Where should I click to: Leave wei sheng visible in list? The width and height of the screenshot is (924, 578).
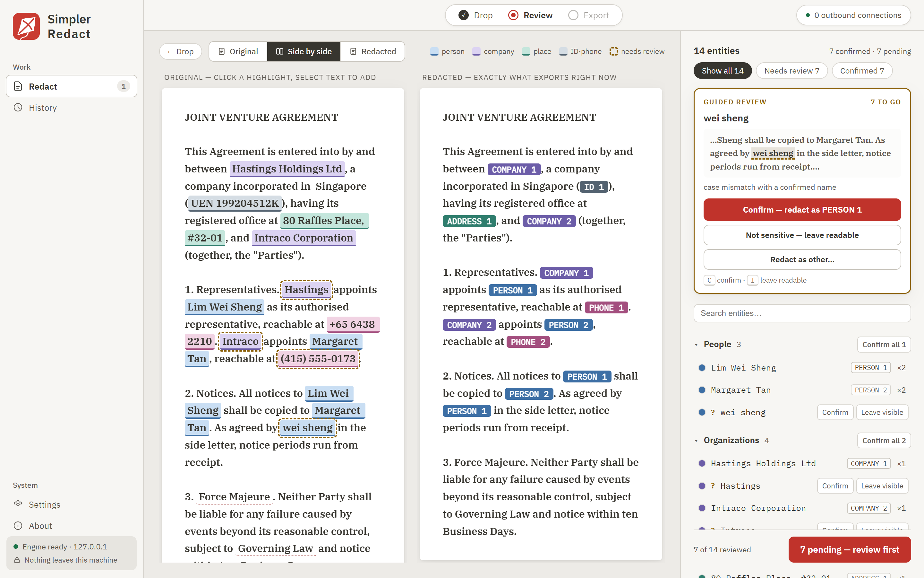882,413
